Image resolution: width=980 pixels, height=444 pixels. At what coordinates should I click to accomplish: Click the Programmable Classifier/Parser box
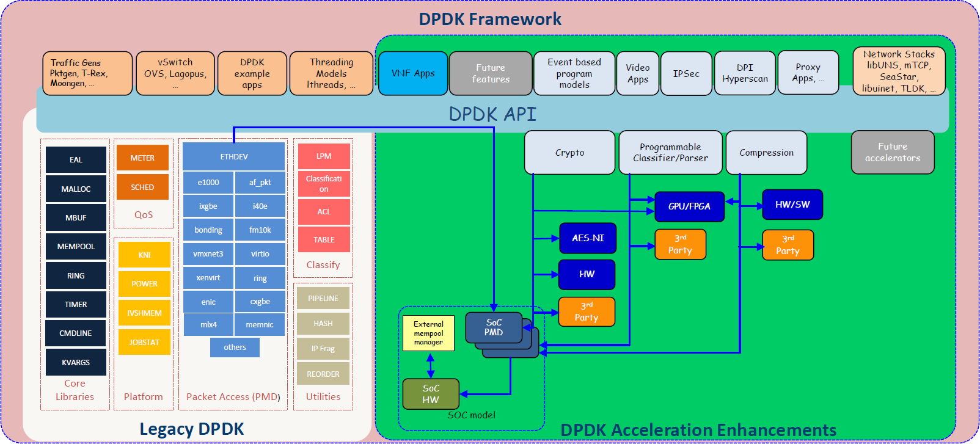click(671, 153)
